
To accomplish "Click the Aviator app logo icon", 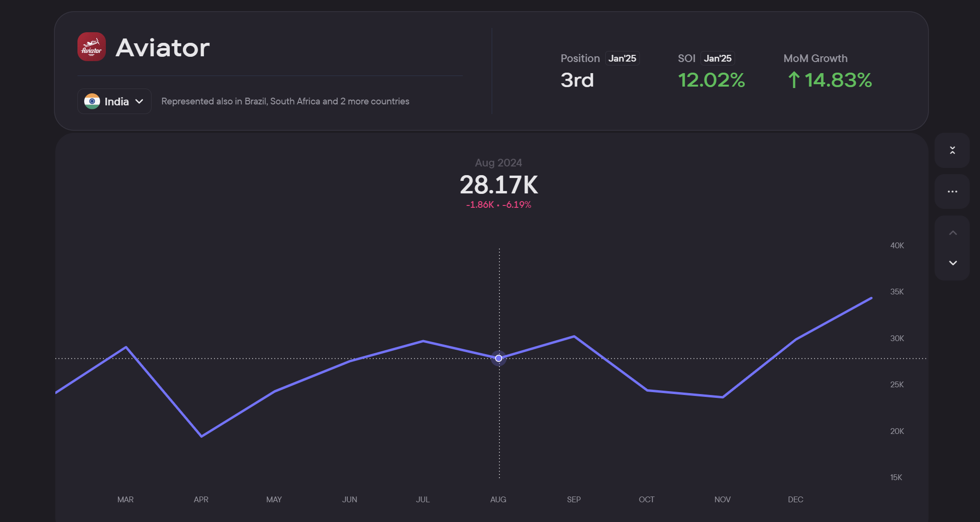I will (x=91, y=47).
